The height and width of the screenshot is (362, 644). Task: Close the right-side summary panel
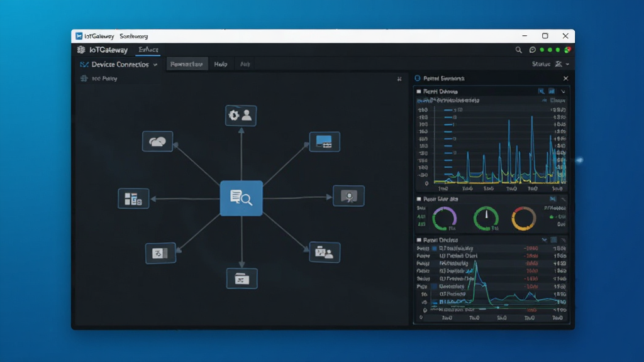[x=566, y=79]
